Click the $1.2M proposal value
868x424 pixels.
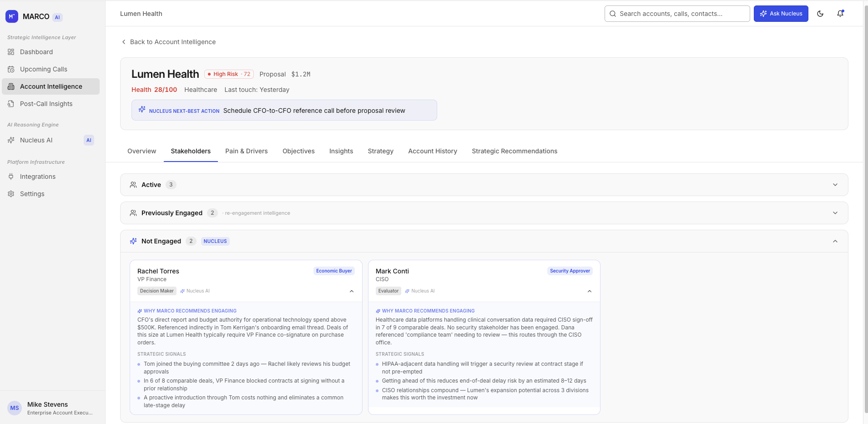click(x=301, y=74)
